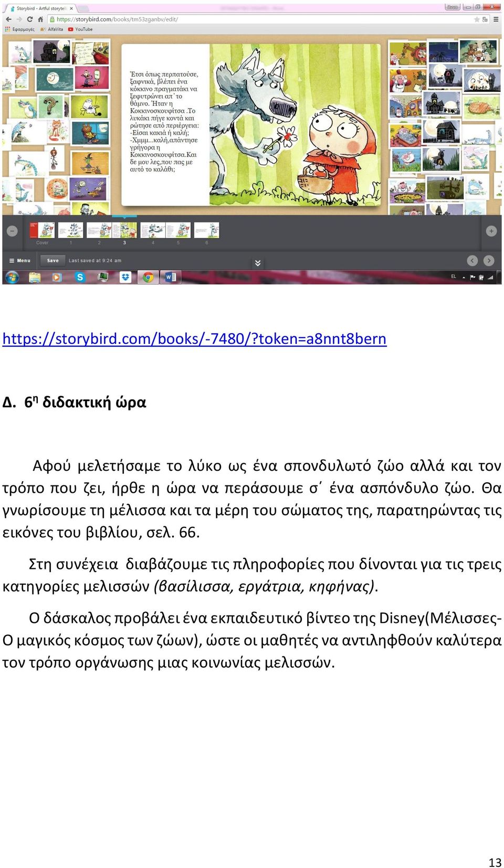The image size is (504, 868).
Task: Open the Storybird Menu
Action: point(20,260)
